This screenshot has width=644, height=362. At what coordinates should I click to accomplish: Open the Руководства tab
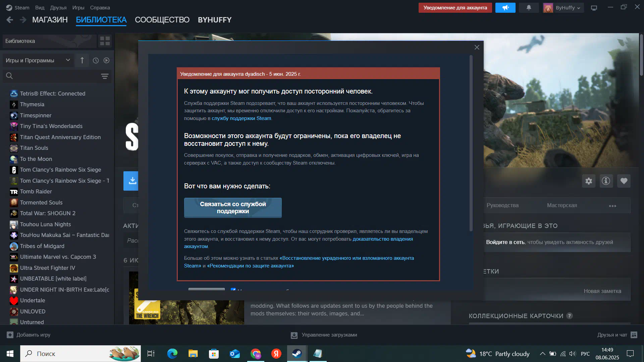click(x=502, y=205)
